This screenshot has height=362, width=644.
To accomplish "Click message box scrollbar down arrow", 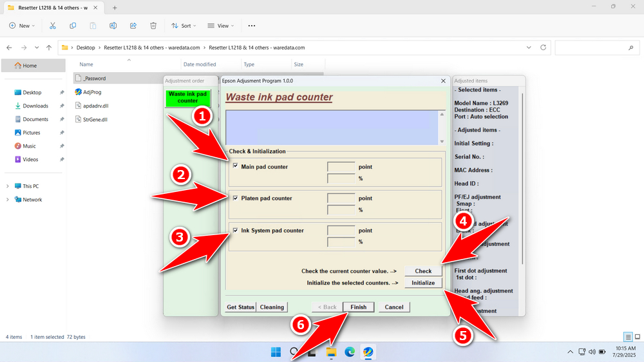I will click(x=442, y=142).
